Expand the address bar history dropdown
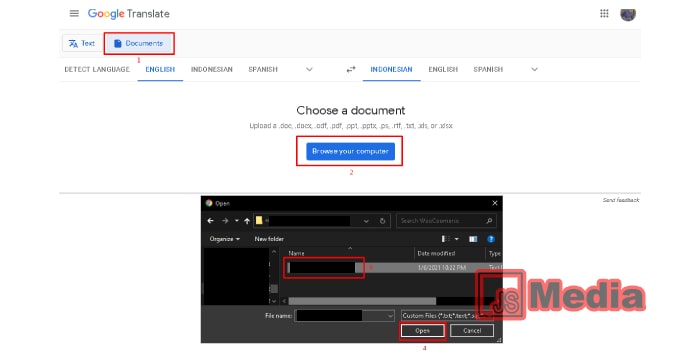700x360 pixels. [366, 221]
